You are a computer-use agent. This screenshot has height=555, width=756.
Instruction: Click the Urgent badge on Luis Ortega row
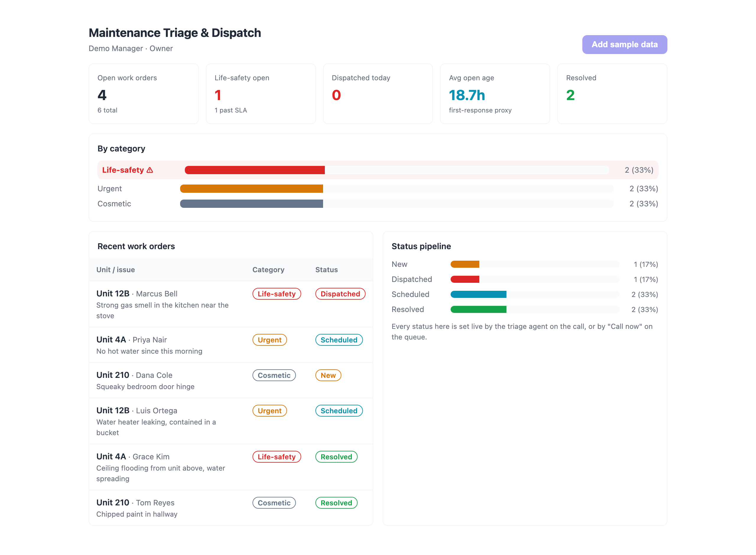[x=269, y=411]
